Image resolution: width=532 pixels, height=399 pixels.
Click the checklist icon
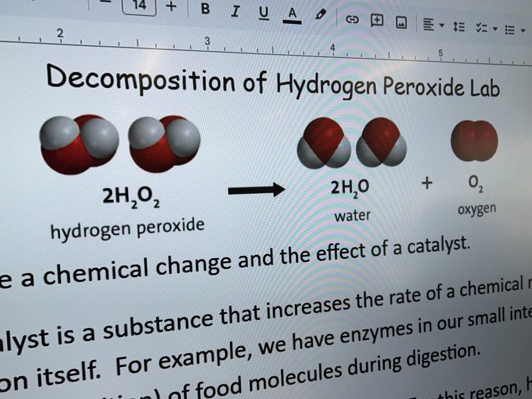[x=481, y=29]
